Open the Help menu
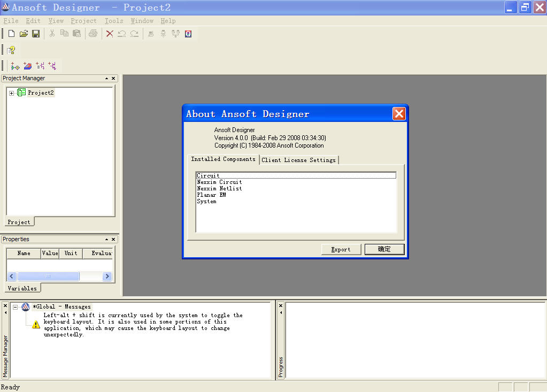547x392 pixels. tap(168, 21)
